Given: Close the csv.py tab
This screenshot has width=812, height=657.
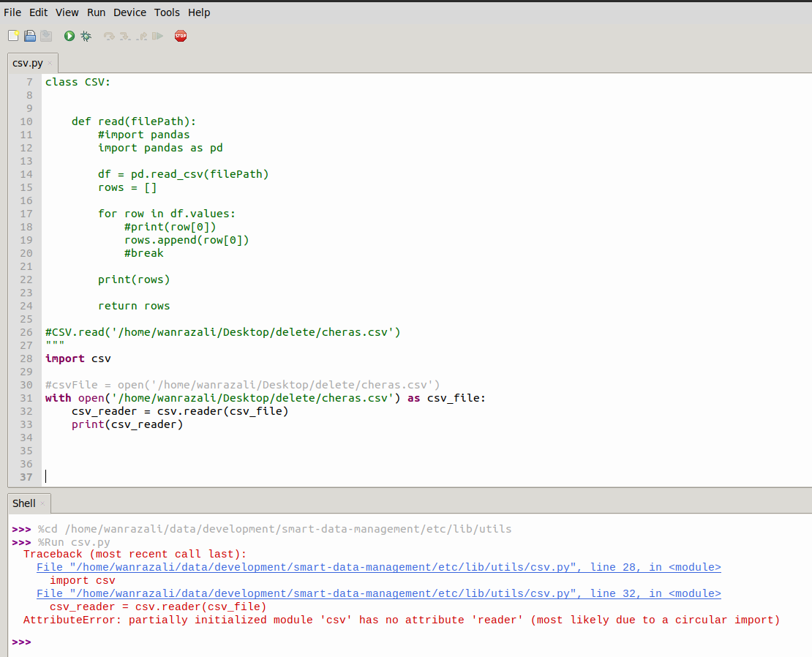Looking at the screenshot, I should [x=49, y=63].
